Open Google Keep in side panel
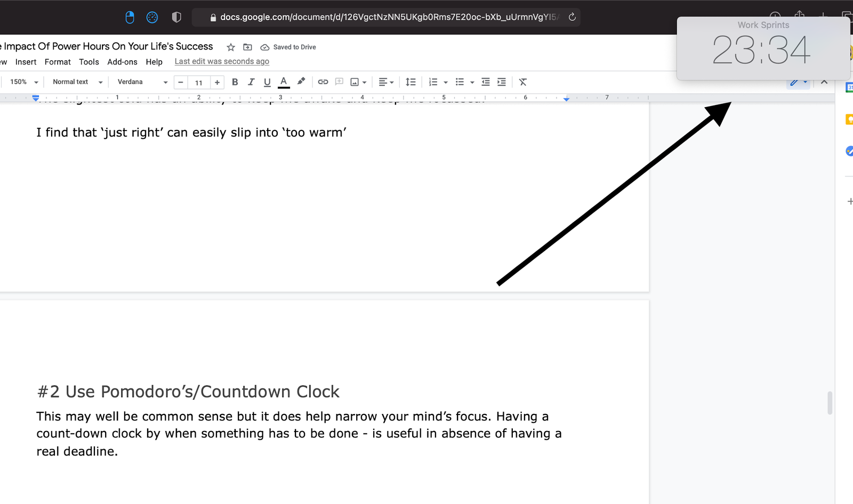853x504 pixels. point(849,120)
